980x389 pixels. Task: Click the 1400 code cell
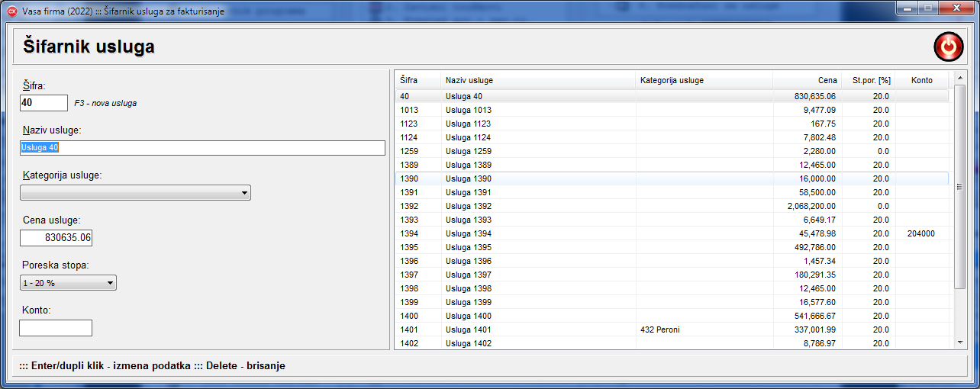pos(417,316)
